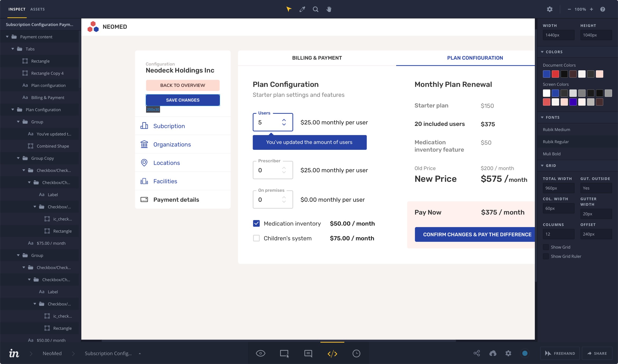Enable the Show Grid checkbox
Viewport: 618px width, 364px height.
(546, 247)
